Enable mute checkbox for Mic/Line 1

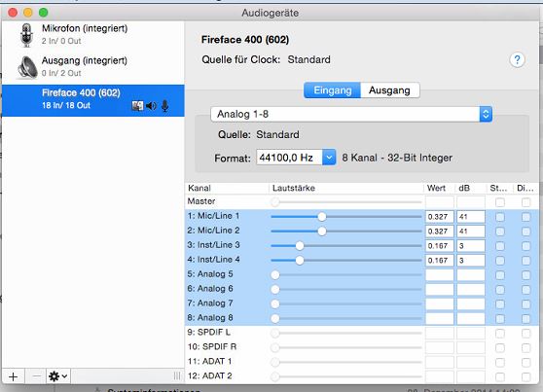point(500,217)
